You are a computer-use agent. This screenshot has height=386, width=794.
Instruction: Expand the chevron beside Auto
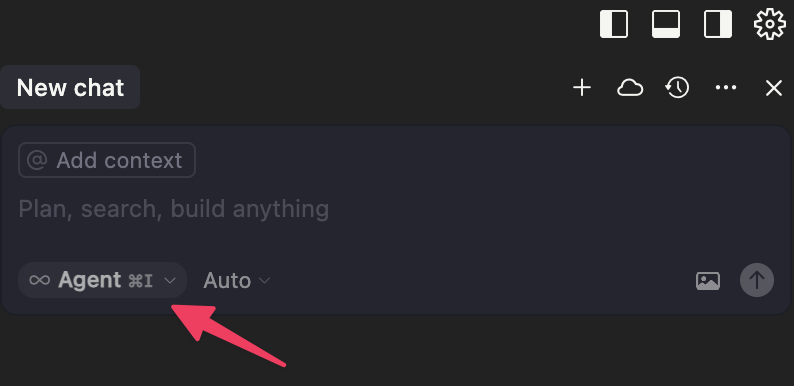tap(264, 280)
